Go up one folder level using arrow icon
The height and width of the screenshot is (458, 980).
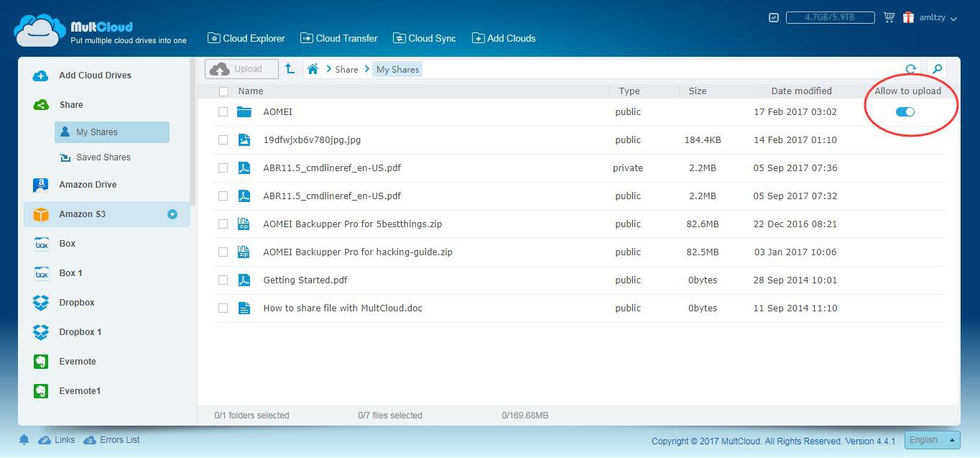click(x=290, y=68)
